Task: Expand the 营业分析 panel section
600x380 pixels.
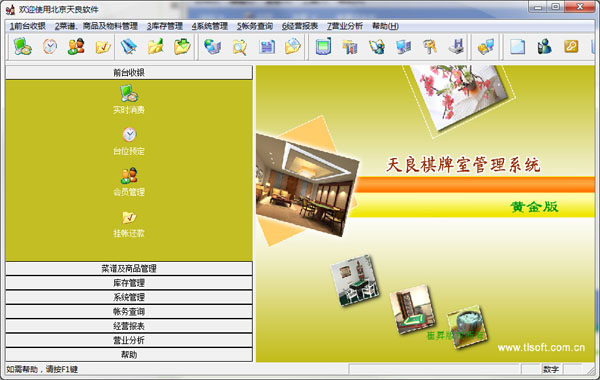Action: pyautogui.click(x=129, y=341)
